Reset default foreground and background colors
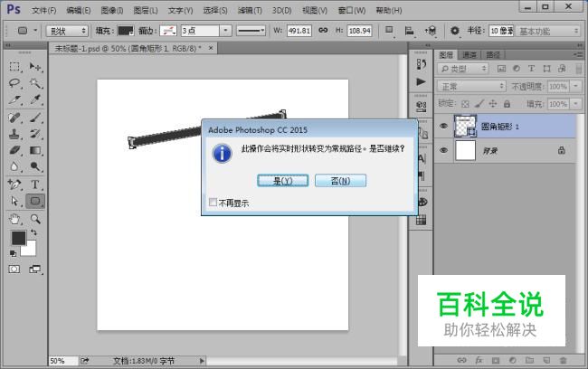 pyautogui.click(x=14, y=253)
